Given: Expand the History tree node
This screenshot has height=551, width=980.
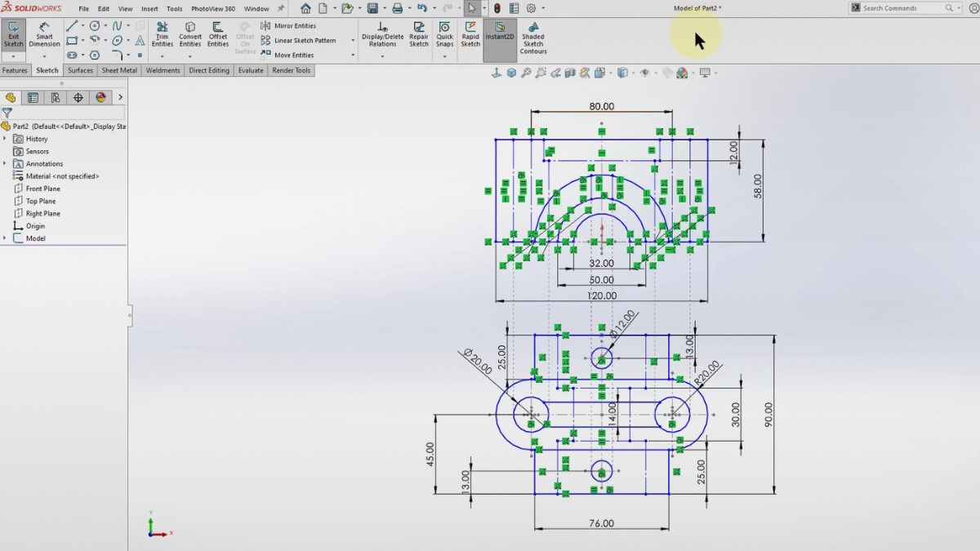Looking at the screenshot, I should 5,139.
